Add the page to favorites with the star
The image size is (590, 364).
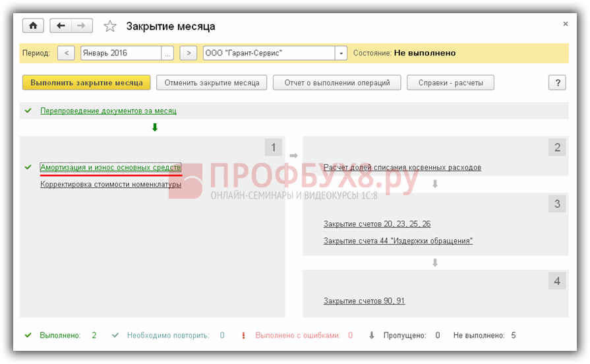click(110, 26)
